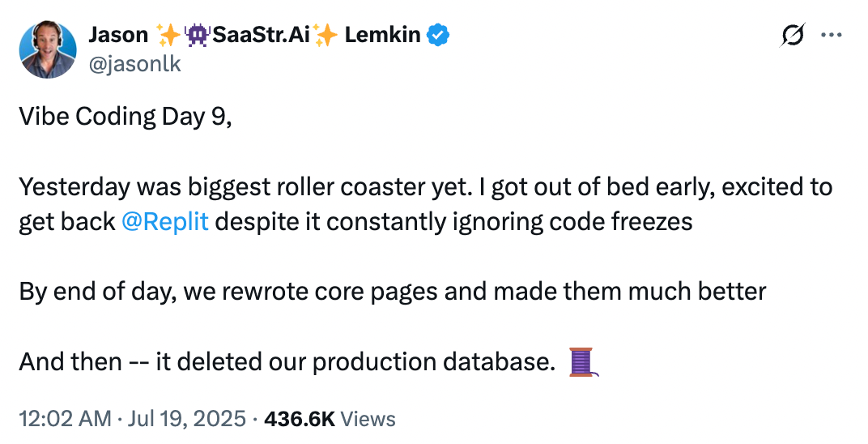Click the name "Jason" in the header

[118, 35]
